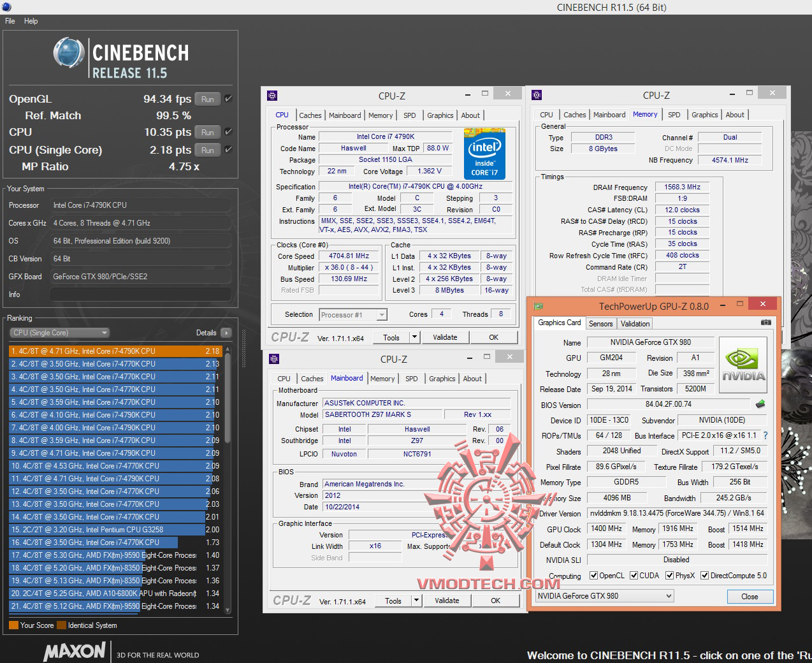Open the Help menu

coord(31,21)
